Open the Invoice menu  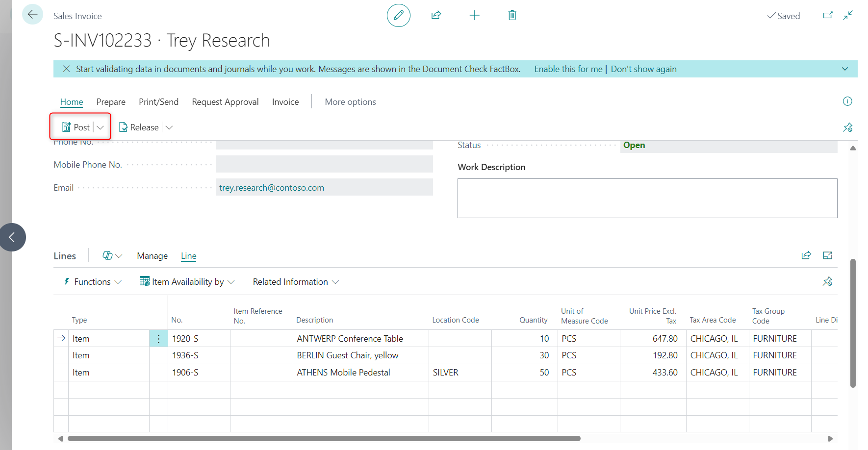tap(285, 102)
